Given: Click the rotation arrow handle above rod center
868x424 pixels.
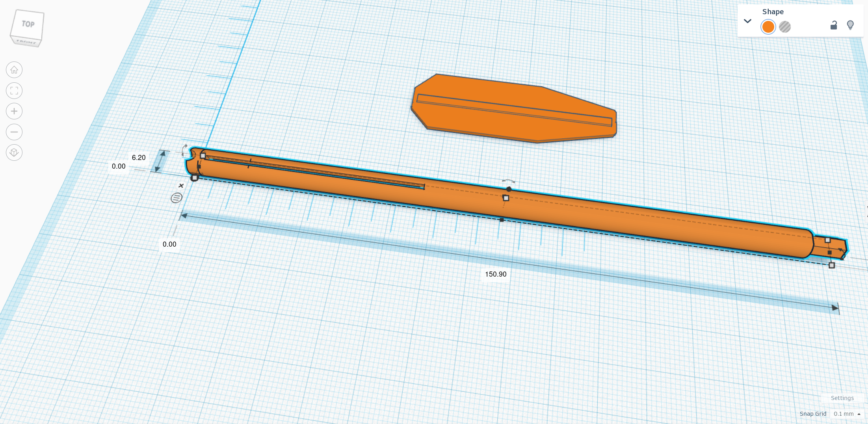Looking at the screenshot, I should (x=509, y=181).
